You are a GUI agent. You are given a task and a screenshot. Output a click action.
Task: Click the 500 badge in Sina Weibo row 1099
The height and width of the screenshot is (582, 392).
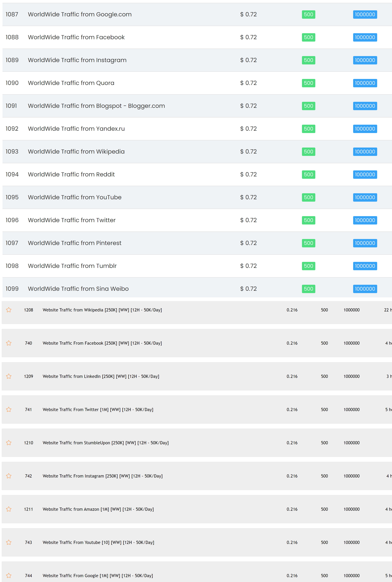tap(308, 289)
